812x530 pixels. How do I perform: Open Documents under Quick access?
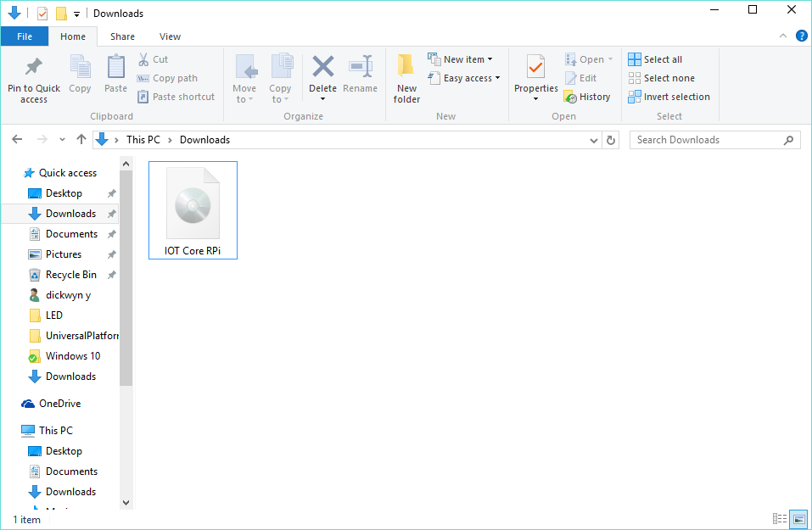click(x=71, y=234)
